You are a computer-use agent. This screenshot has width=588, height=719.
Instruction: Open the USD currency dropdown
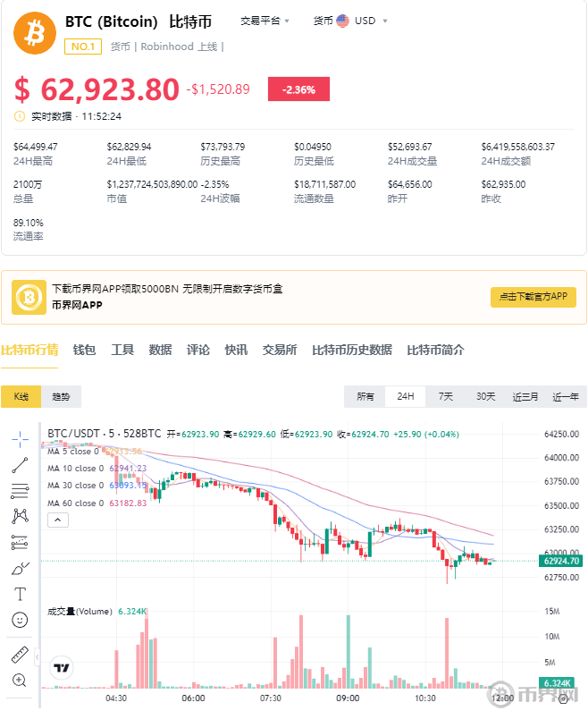(x=357, y=20)
